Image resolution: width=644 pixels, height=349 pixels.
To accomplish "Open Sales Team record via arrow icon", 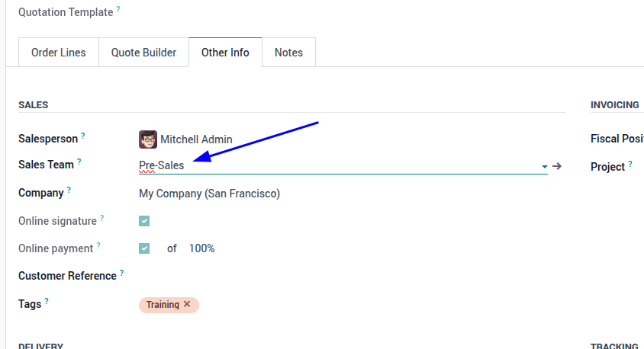I will pos(557,166).
